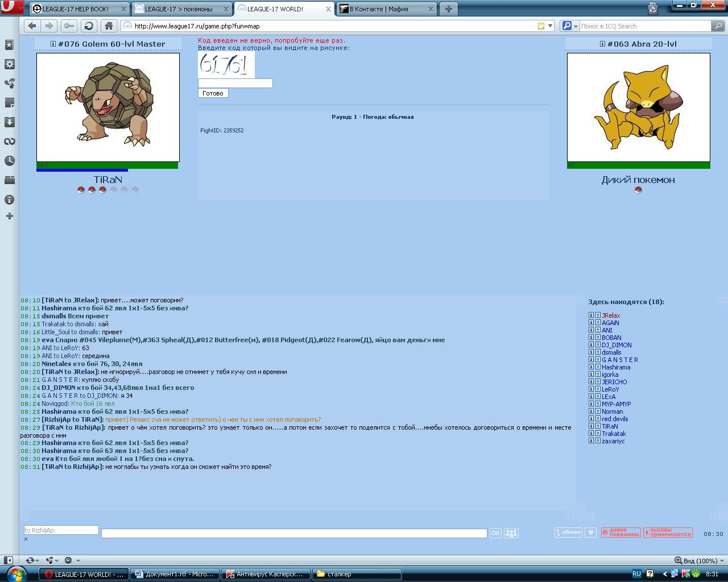The width and height of the screenshot is (728, 582).
Task: Open the Opera main menu button
Action: [x=12, y=8]
